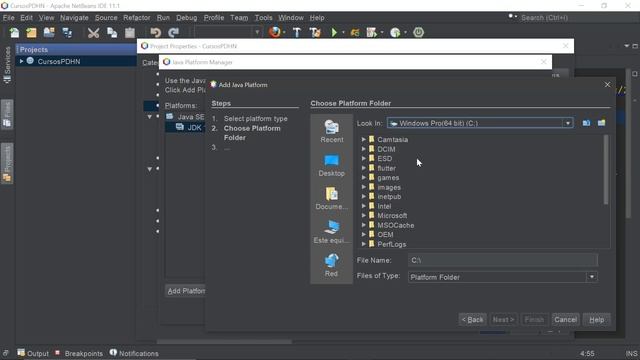Screen dimensions: 640x360
Task: Click the Create New Folder icon
Action: [602, 123]
